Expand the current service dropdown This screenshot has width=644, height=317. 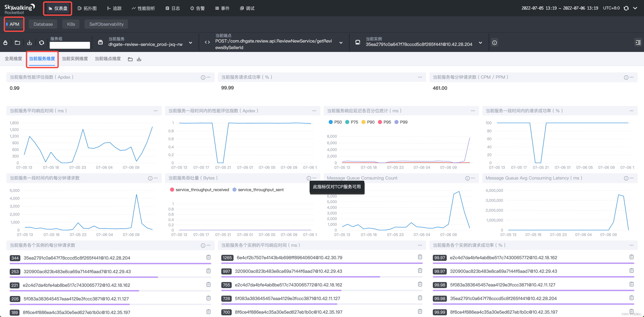pos(191,43)
